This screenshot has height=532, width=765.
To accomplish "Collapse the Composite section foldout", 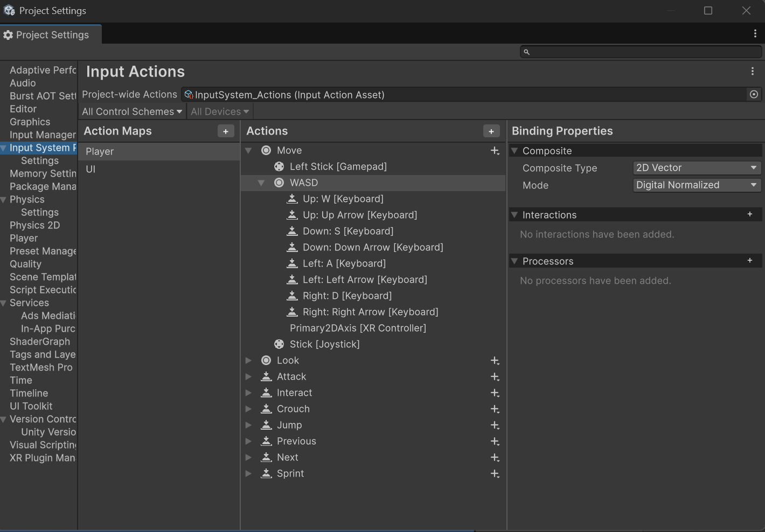I will coord(514,151).
